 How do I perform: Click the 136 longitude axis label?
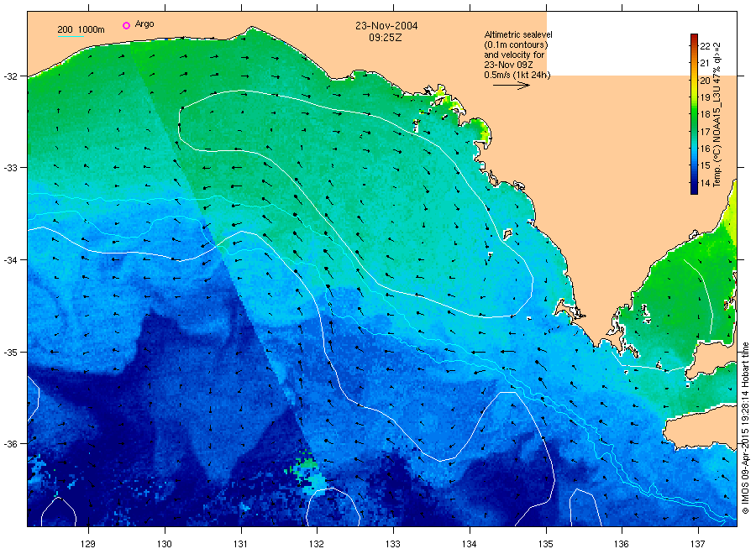[x=622, y=544]
